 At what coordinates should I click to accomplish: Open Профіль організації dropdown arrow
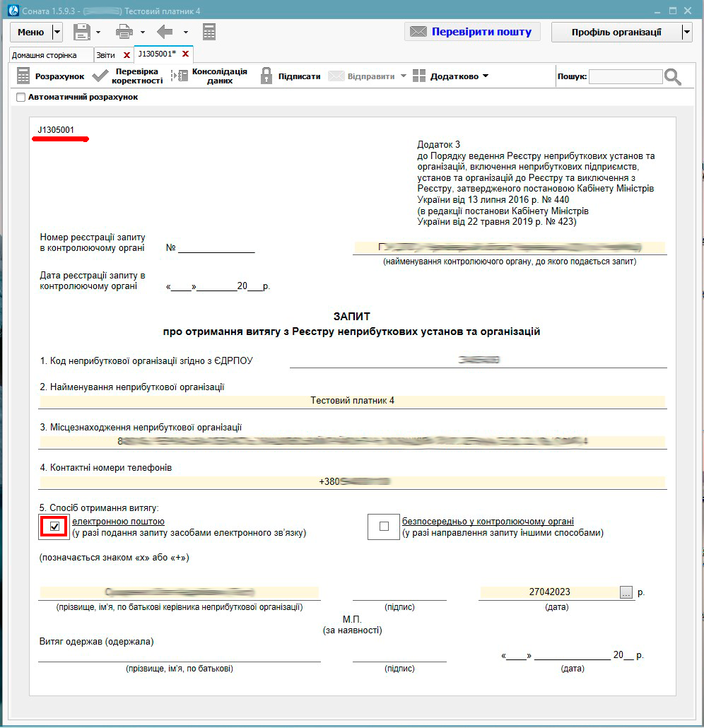[x=686, y=32]
